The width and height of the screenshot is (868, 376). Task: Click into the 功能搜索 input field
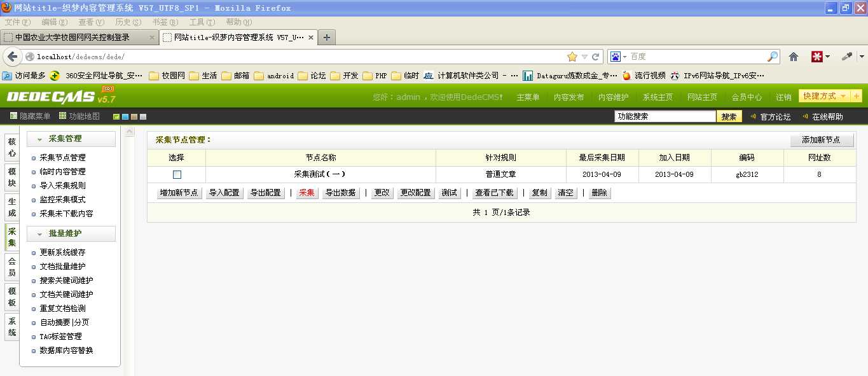click(665, 116)
